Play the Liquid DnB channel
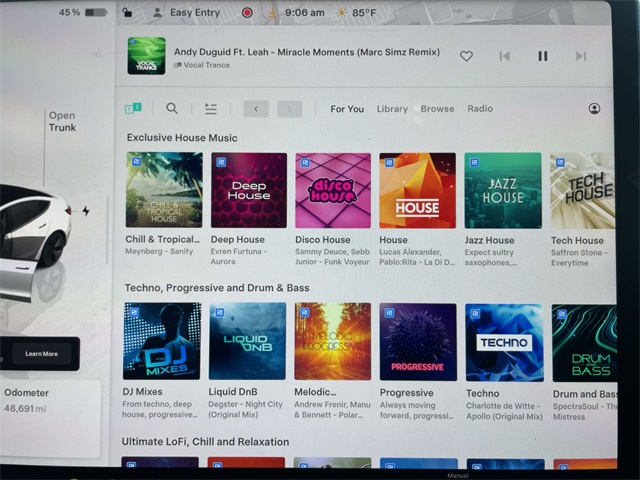This screenshot has width=640, height=480. pos(247,341)
